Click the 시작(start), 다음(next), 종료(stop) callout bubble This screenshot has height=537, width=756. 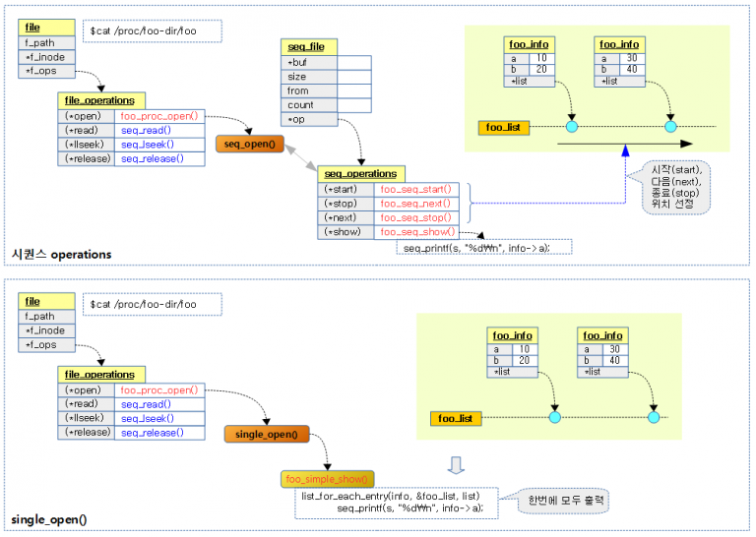pos(676,187)
